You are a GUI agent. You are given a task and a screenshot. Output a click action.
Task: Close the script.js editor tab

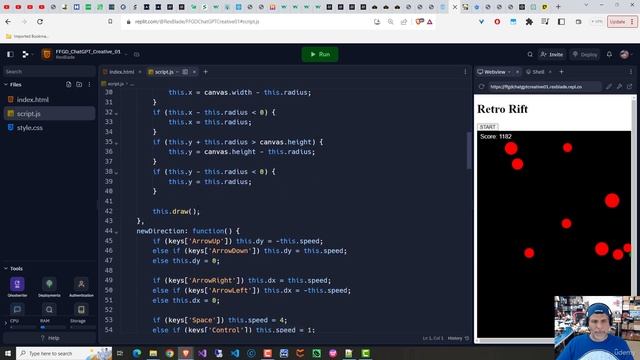pyautogui.click(x=194, y=72)
